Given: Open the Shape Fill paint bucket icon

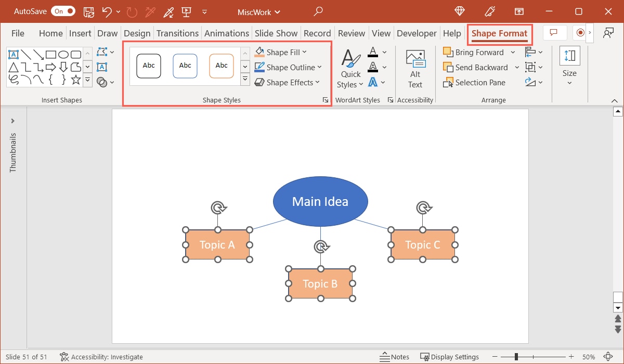Looking at the screenshot, I should pos(260,51).
